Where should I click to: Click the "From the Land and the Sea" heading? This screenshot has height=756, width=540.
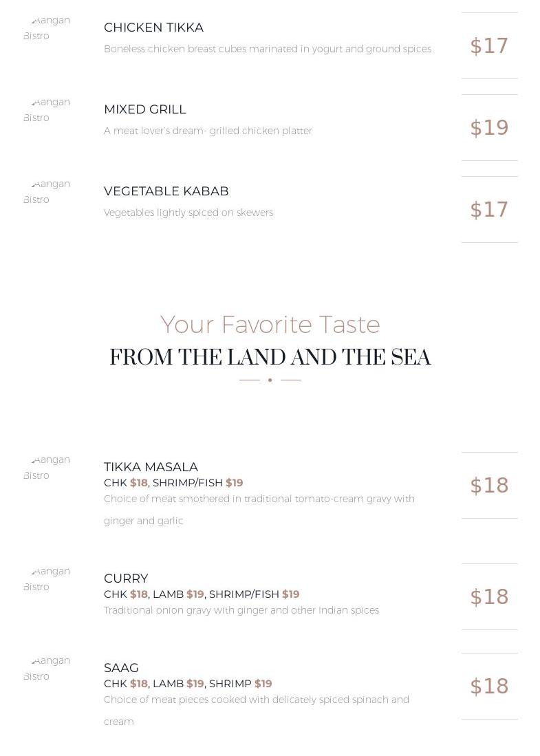(x=270, y=358)
